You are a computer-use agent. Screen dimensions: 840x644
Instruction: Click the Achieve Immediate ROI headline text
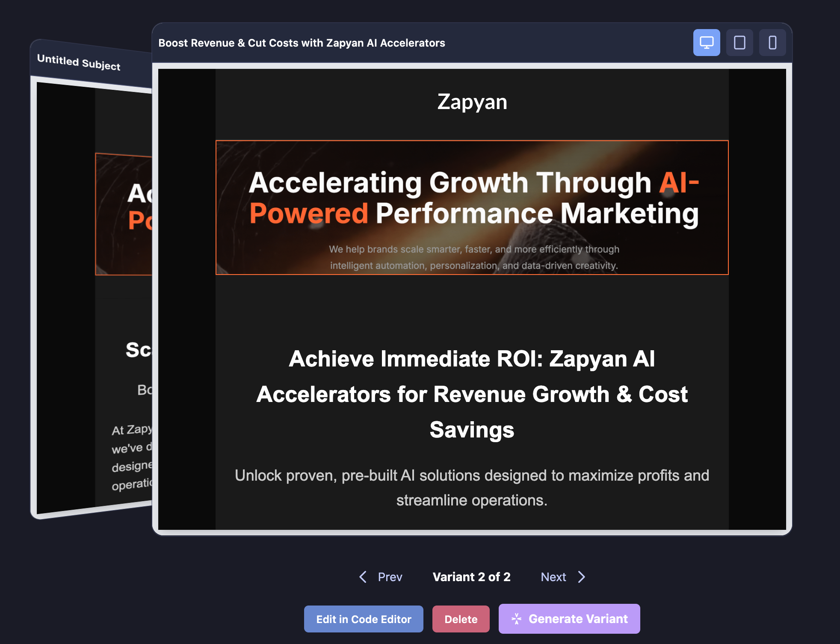[x=472, y=394]
